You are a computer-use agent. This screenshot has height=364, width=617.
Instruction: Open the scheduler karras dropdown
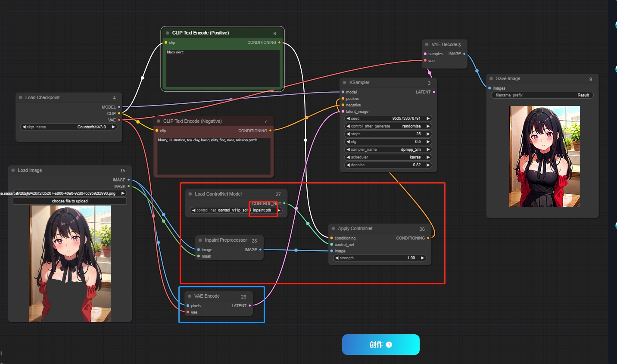pos(388,157)
